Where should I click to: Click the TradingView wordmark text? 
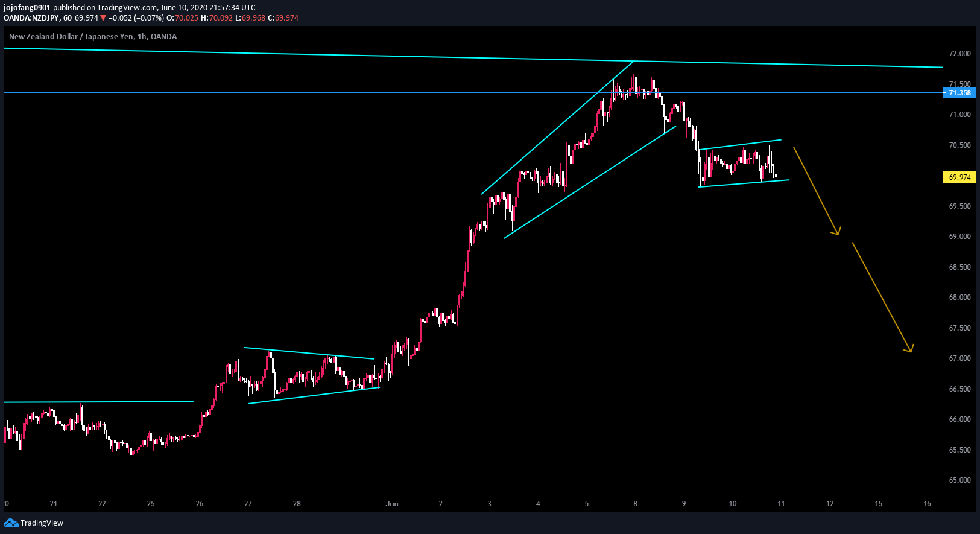(42, 523)
